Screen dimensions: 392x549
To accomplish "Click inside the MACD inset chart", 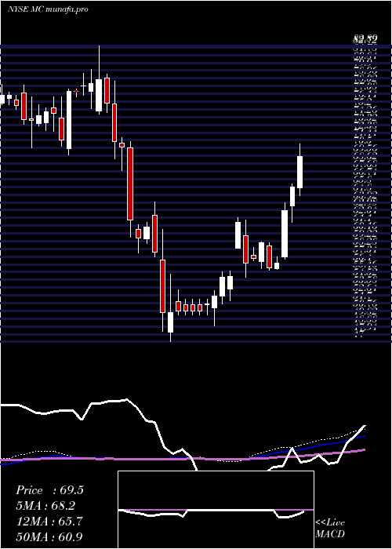I will pos(216,510).
